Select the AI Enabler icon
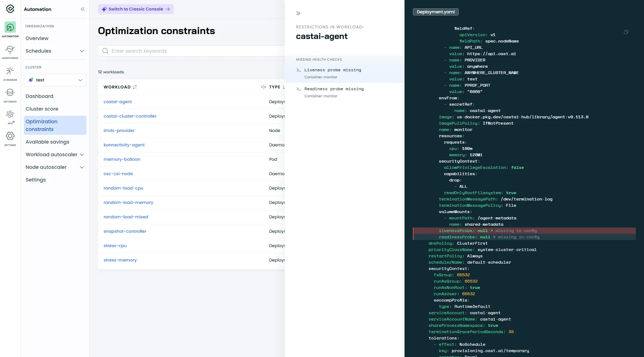 [10, 72]
